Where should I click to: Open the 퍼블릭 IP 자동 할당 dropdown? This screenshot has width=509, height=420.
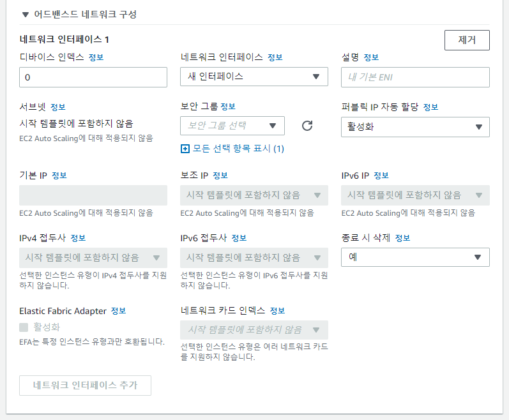tap(415, 127)
